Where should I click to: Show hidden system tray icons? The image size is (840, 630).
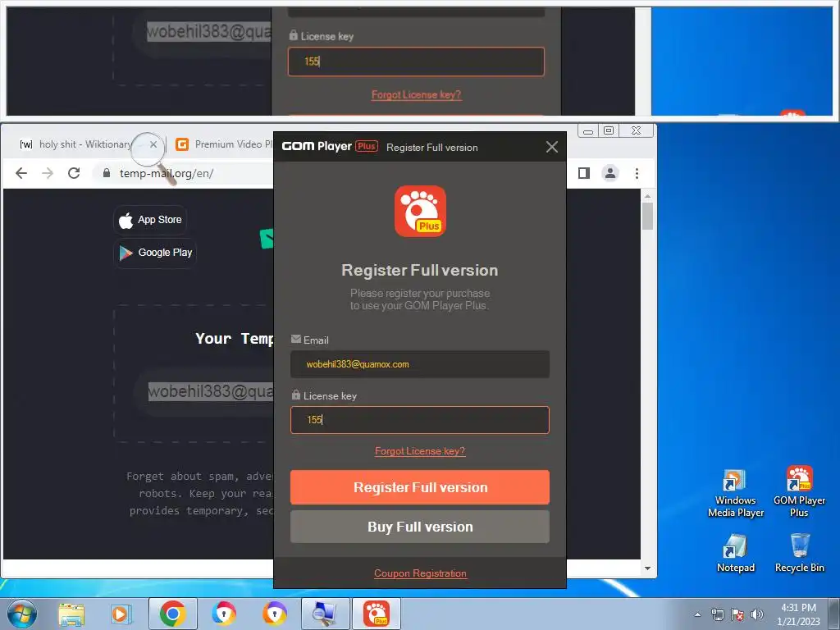click(697, 614)
